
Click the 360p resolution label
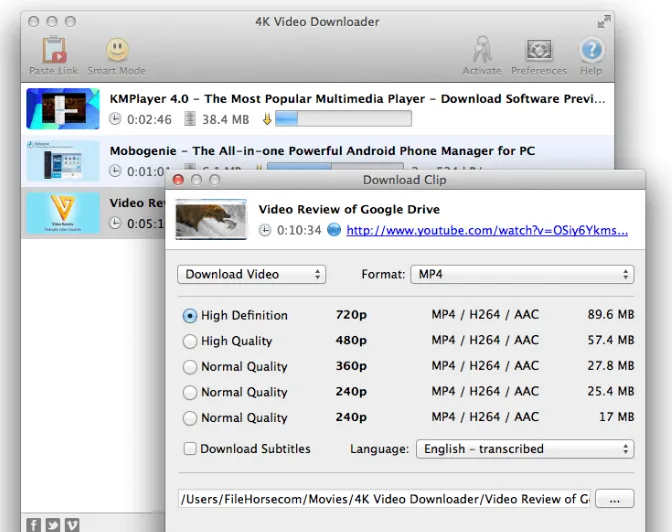[x=351, y=366]
